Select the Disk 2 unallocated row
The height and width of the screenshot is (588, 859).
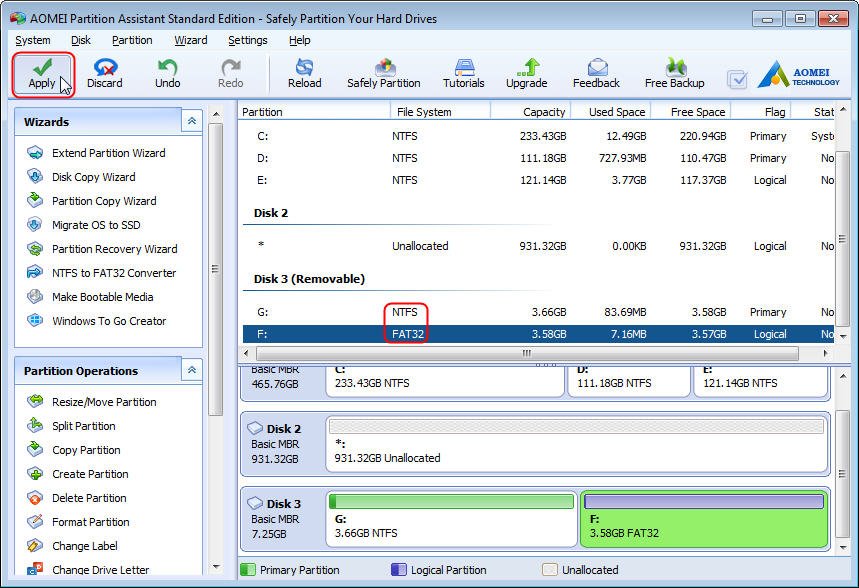click(538, 246)
